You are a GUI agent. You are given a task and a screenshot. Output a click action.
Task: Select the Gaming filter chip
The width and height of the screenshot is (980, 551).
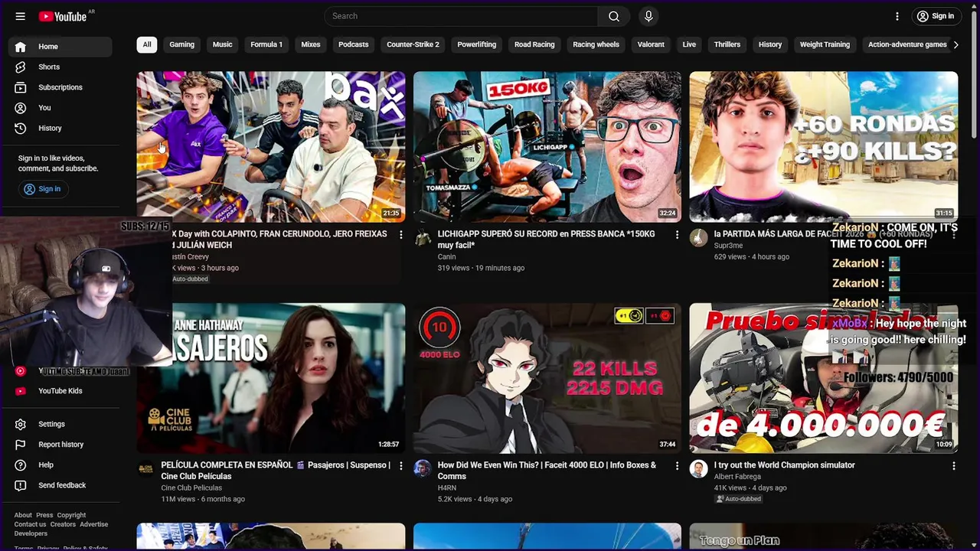(x=181, y=44)
